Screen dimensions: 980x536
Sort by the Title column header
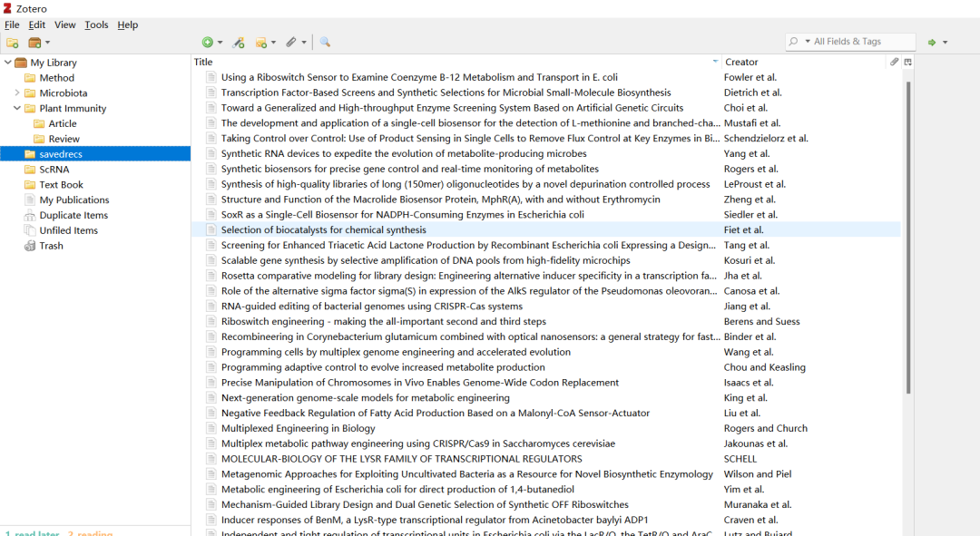click(456, 62)
